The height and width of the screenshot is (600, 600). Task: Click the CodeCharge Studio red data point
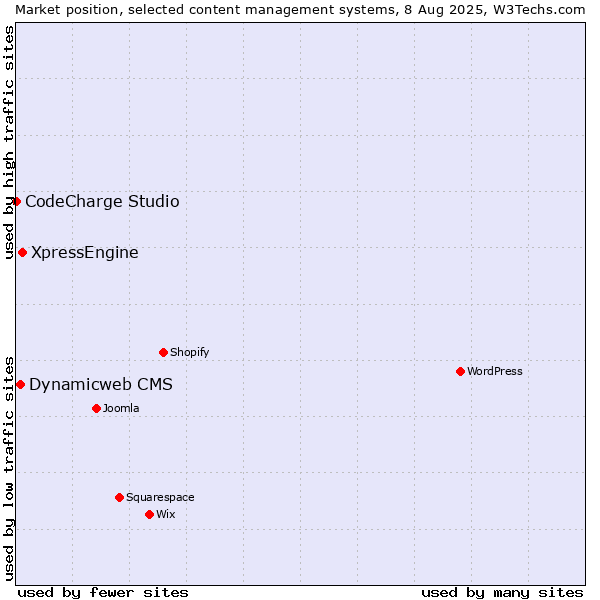16,201
